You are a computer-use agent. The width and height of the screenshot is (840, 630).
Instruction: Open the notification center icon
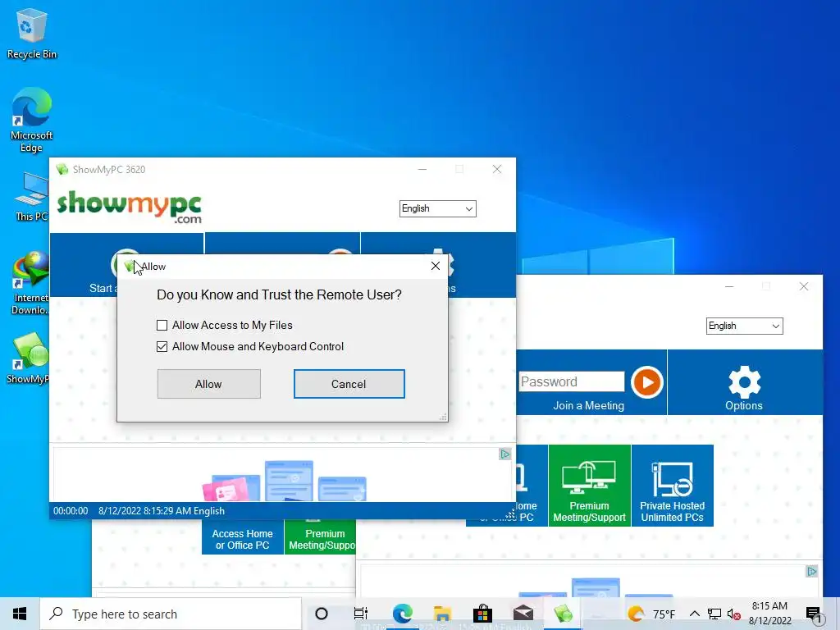point(813,614)
